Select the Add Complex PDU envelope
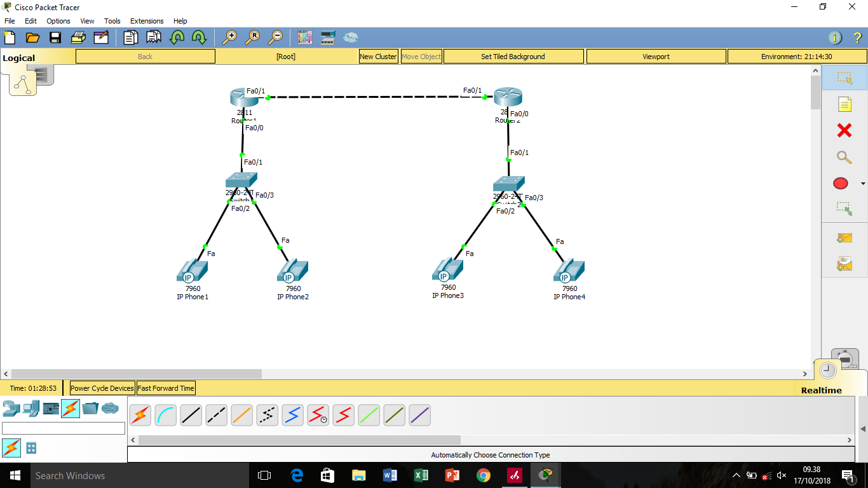The width and height of the screenshot is (868, 488). (x=844, y=264)
